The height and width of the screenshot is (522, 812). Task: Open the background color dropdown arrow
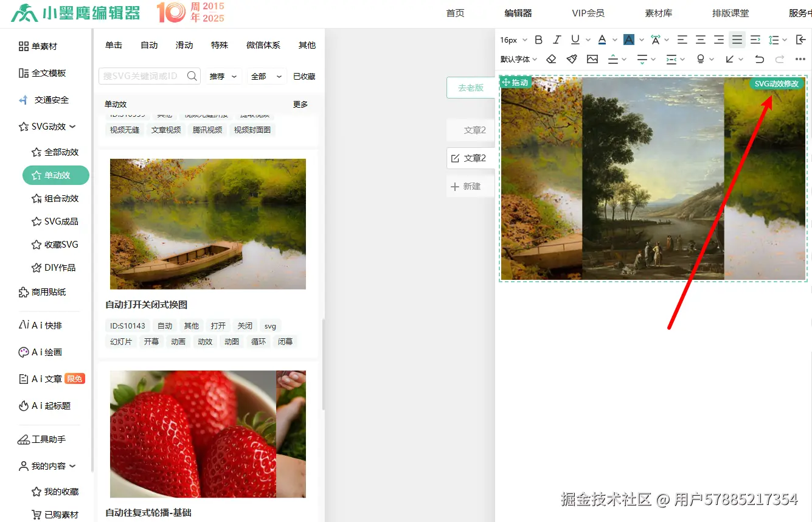(642, 40)
